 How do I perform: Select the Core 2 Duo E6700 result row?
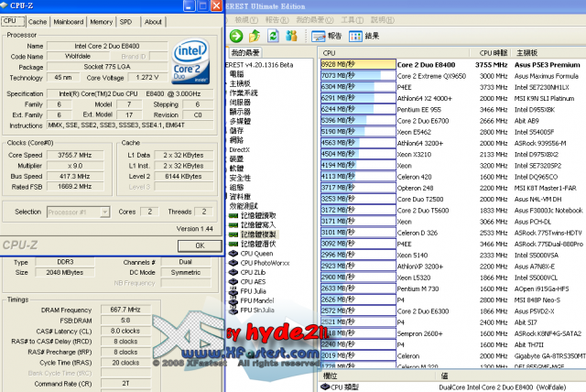point(452,121)
